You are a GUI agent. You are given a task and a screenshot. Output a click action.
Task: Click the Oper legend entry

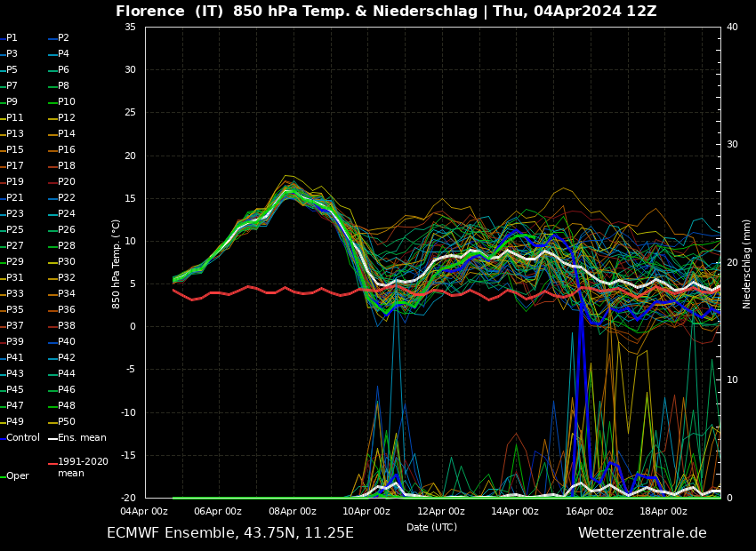coord(14,475)
